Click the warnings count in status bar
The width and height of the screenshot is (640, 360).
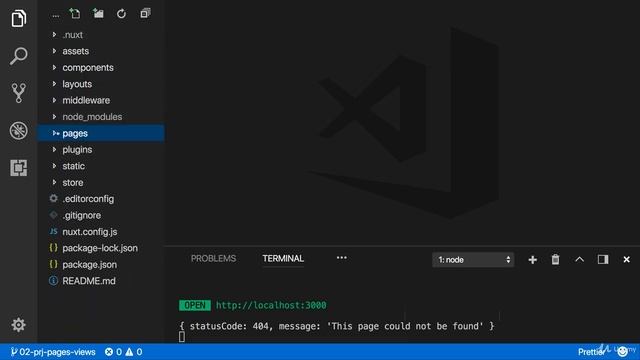(134, 352)
